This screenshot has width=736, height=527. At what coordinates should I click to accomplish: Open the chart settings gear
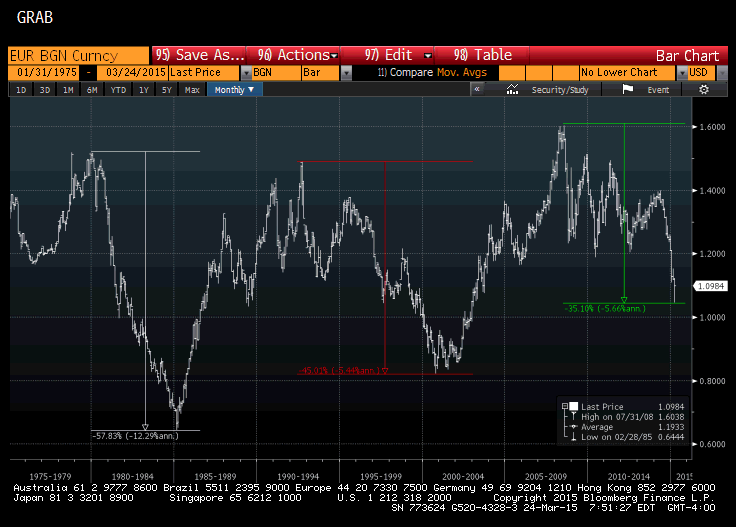(x=704, y=90)
